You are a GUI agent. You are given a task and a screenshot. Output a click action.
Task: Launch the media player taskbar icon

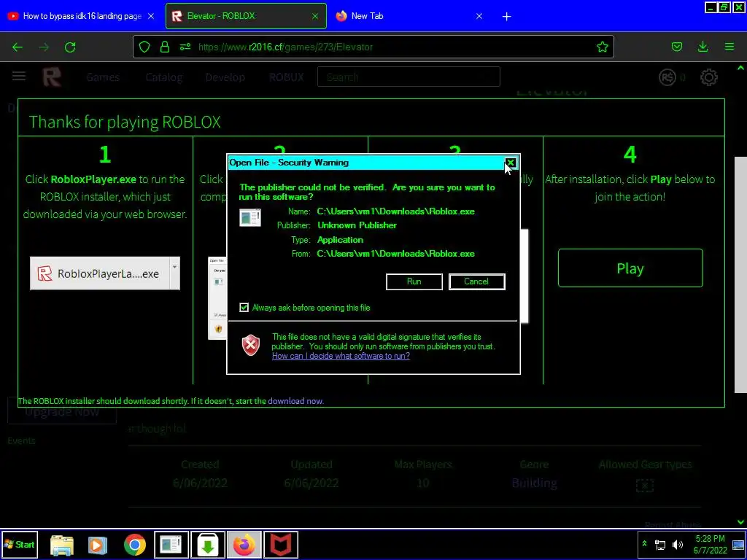[x=98, y=545]
